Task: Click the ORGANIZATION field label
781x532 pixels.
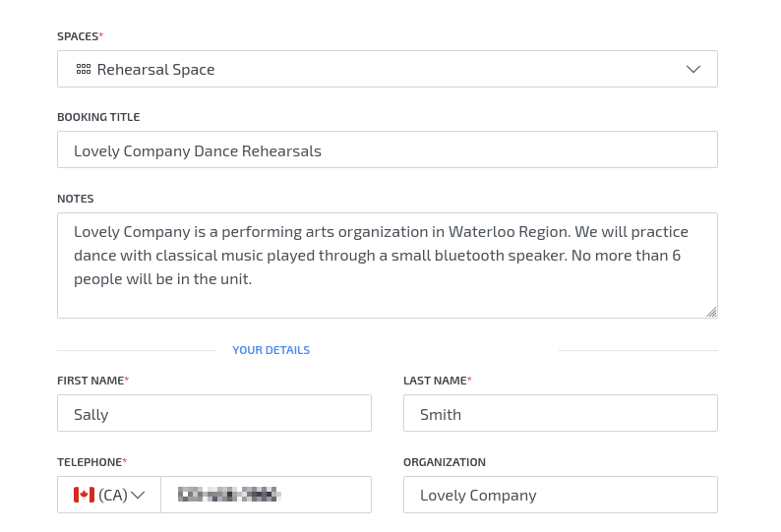Action: click(x=445, y=462)
